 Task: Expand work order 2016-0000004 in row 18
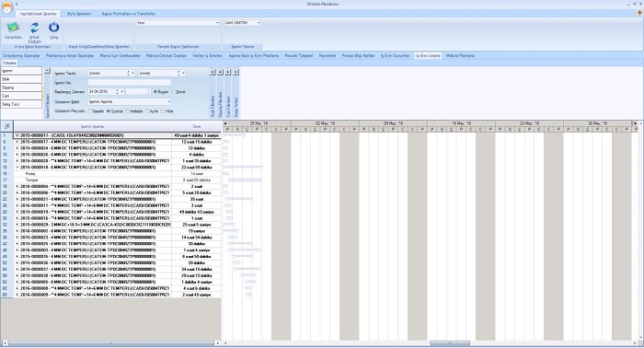point(17,187)
